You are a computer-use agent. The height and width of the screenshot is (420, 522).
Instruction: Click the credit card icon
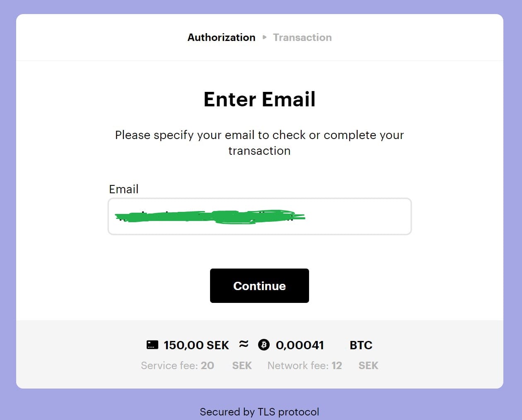click(152, 345)
